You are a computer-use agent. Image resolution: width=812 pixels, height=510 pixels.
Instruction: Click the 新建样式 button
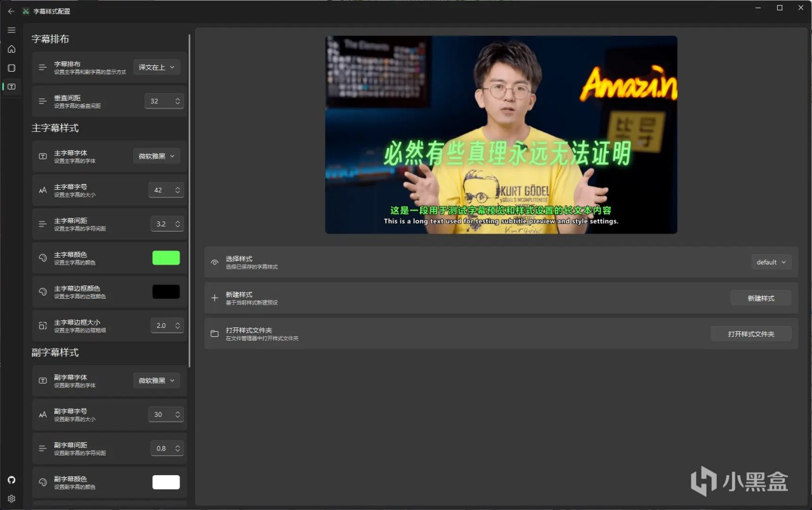pyautogui.click(x=761, y=298)
